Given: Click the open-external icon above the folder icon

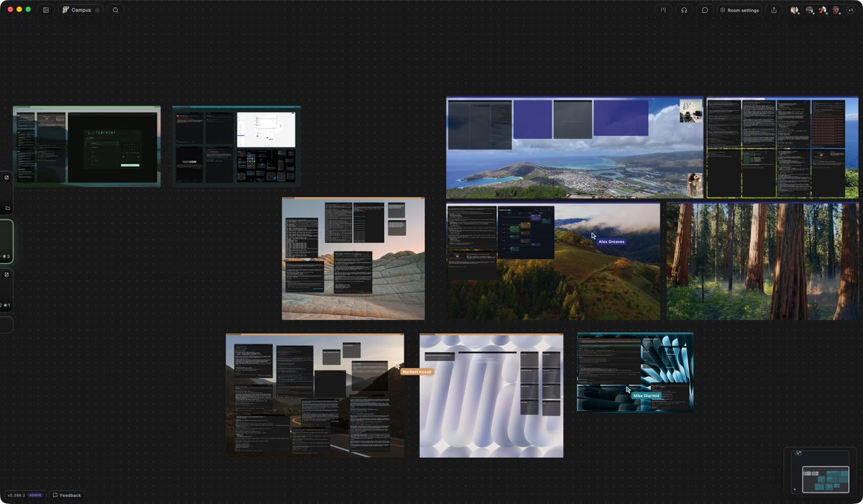Looking at the screenshot, I should (x=6, y=178).
